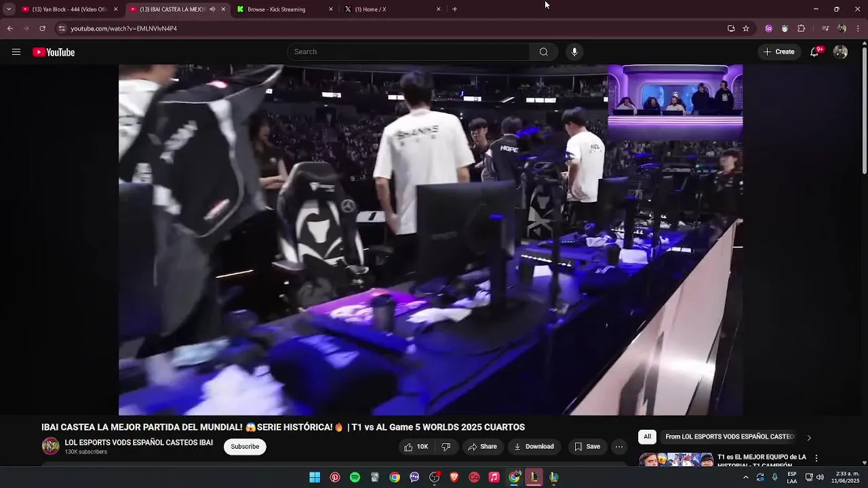Select From LOL ESPORTS VODS chip

pos(730,437)
